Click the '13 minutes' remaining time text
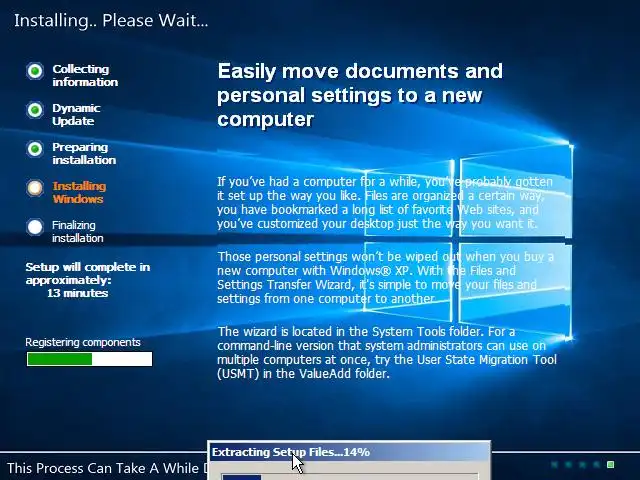The height and width of the screenshot is (480, 640). [78, 293]
